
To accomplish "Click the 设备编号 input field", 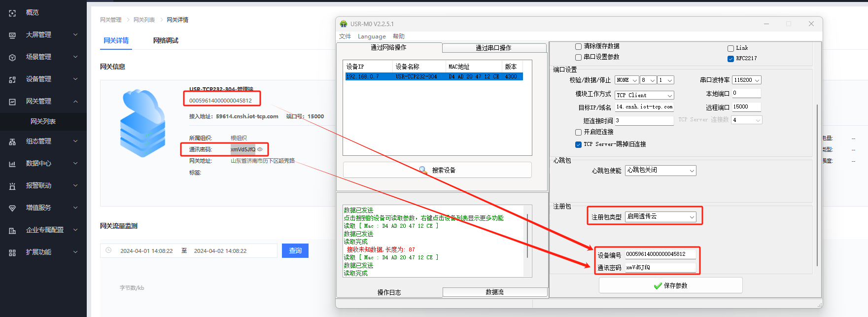I will click(660, 254).
